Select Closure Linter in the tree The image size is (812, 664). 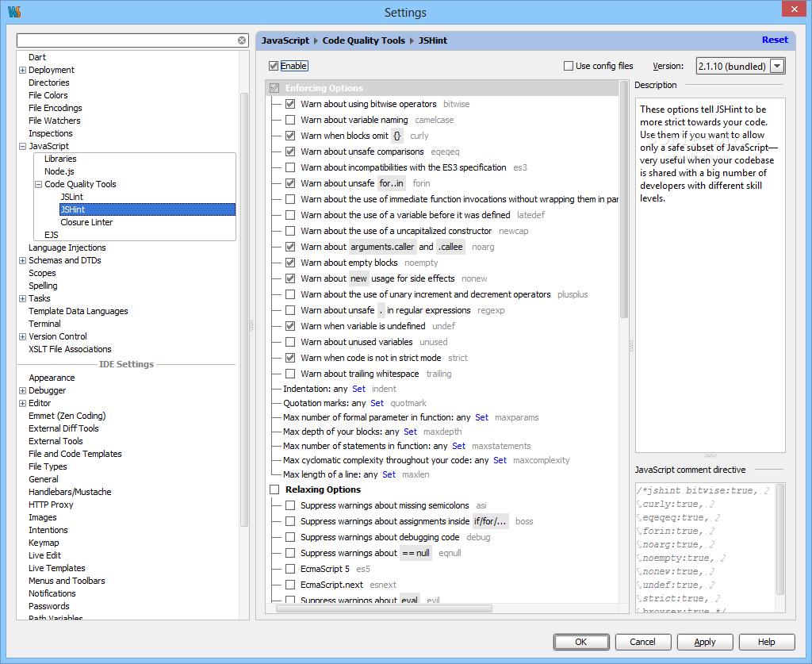tap(86, 222)
